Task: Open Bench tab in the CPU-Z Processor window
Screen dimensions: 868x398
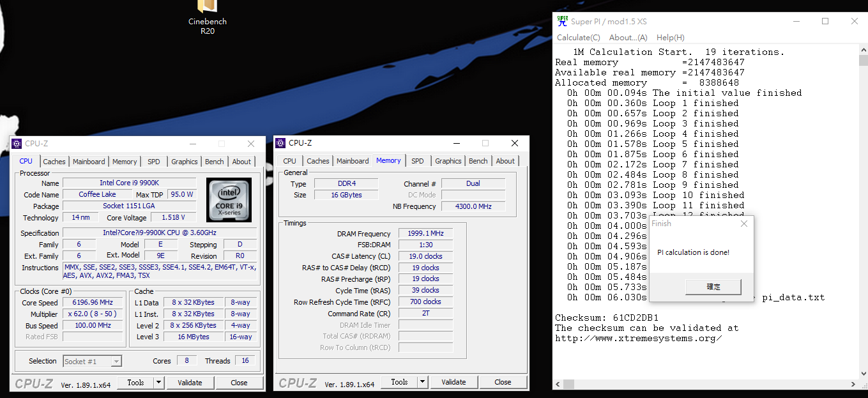Action: tap(215, 162)
